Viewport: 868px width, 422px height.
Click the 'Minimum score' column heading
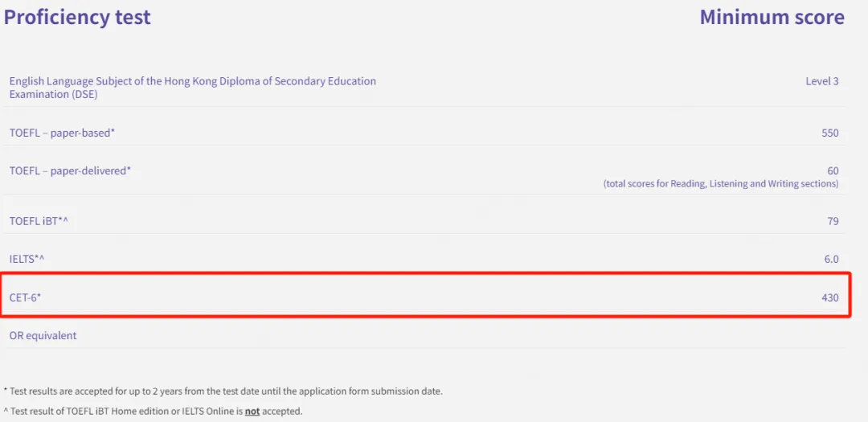pos(772,17)
